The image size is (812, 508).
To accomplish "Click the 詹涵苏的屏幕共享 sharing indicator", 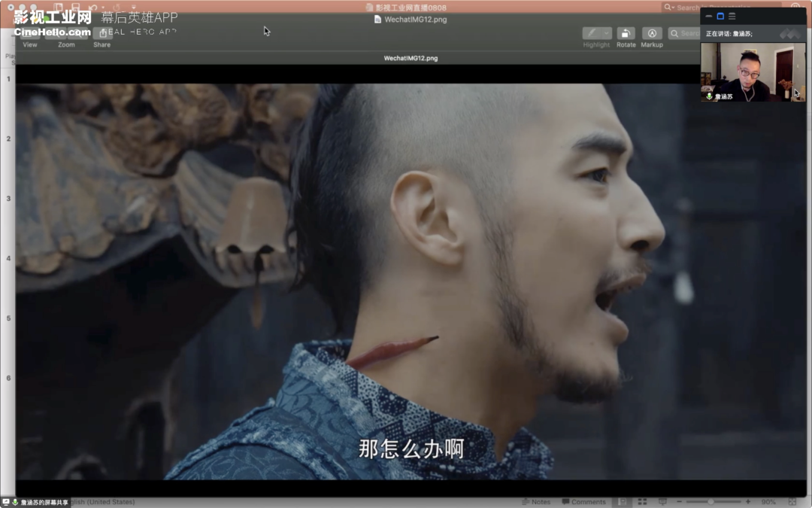I will pyautogui.click(x=36, y=502).
